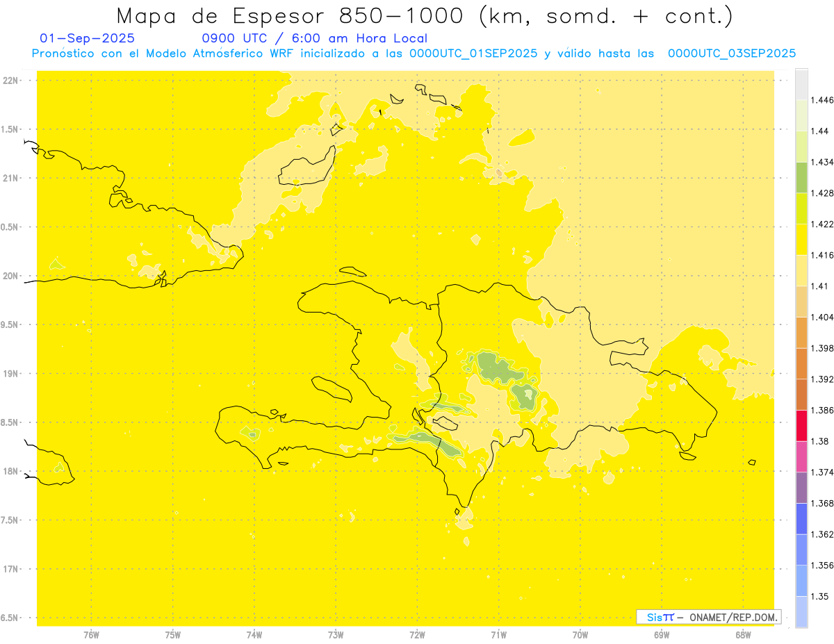Click the '8.5N' latitude label
The image size is (834, 644).
pos(10,422)
